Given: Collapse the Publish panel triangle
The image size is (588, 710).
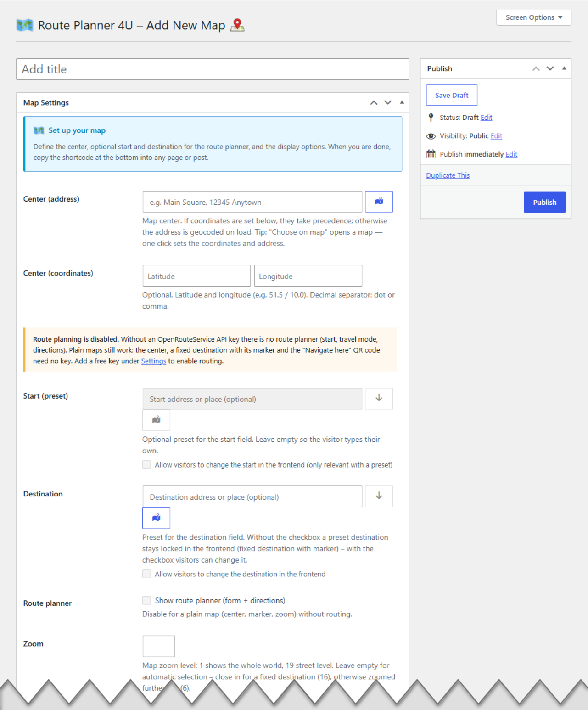Looking at the screenshot, I should coord(564,68).
